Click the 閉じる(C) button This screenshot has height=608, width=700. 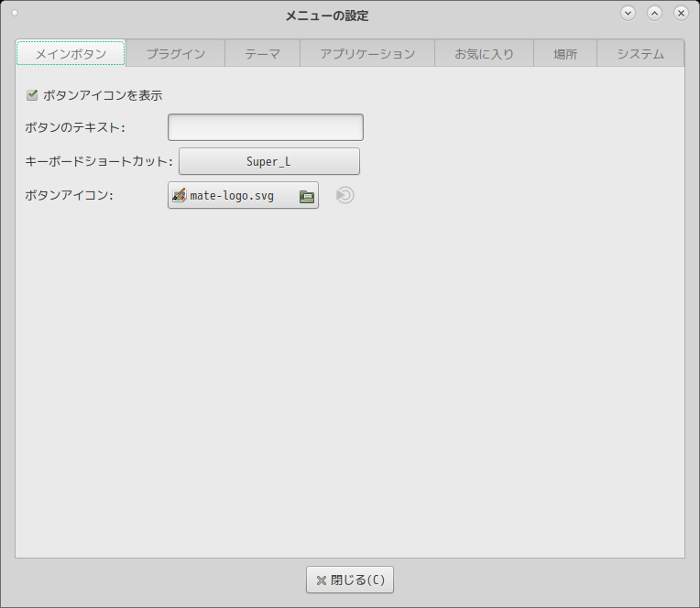pos(350,580)
